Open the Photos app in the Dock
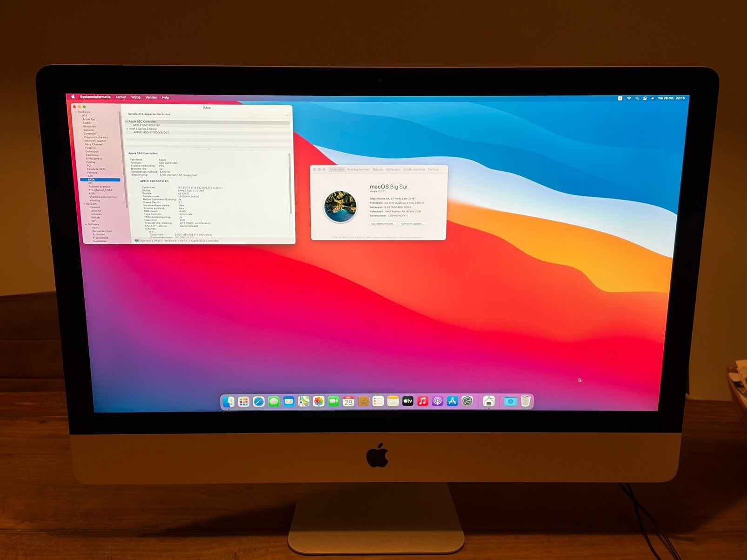 [318, 401]
